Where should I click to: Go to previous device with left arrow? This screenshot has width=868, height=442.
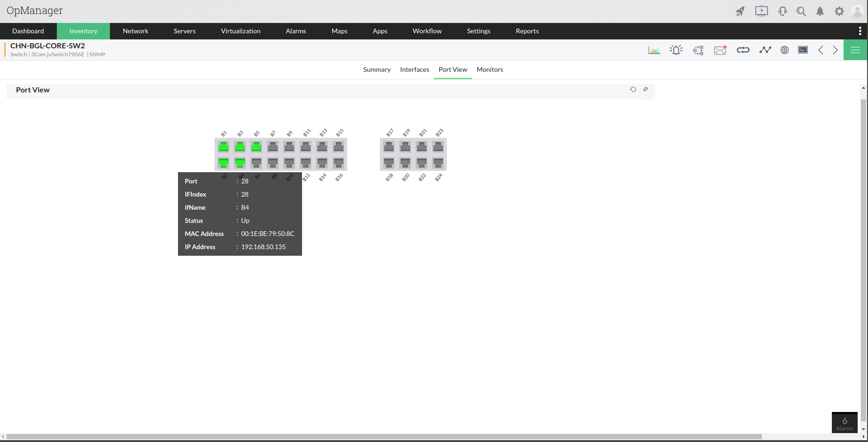pyautogui.click(x=821, y=50)
